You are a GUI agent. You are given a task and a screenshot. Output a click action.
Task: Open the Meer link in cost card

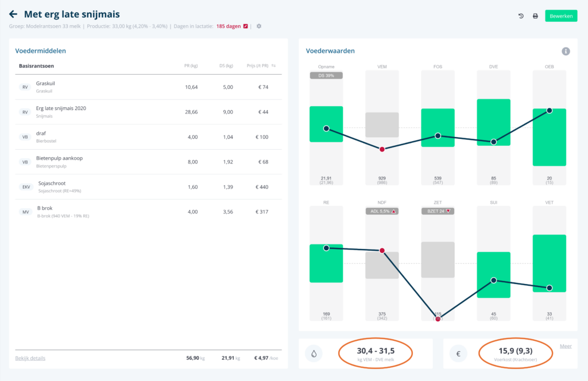566,346
